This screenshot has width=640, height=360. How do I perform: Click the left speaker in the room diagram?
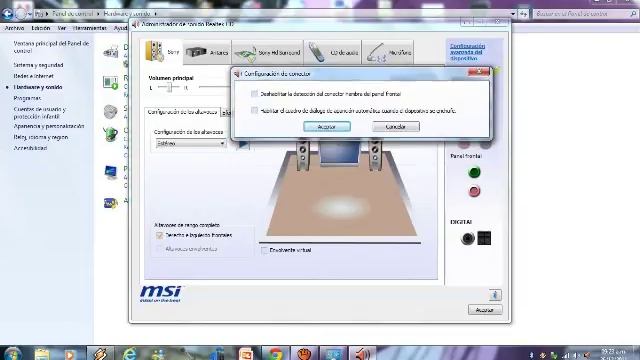point(302,154)
